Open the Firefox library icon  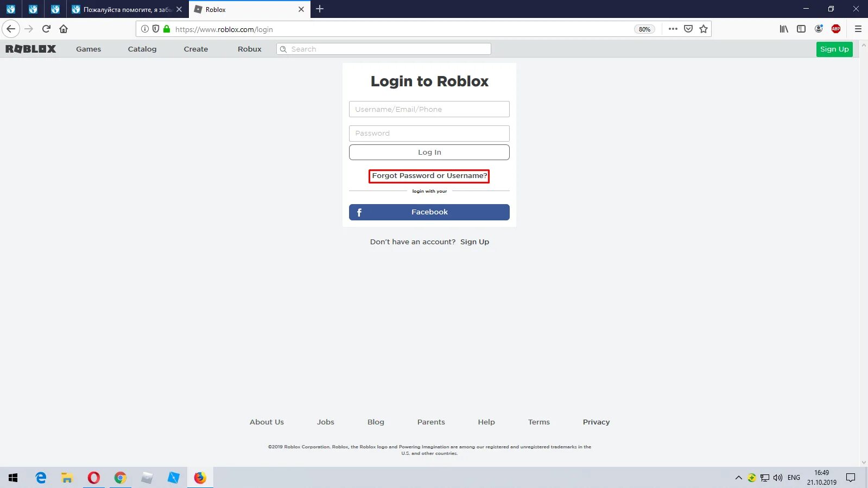[x=784, y=29]
